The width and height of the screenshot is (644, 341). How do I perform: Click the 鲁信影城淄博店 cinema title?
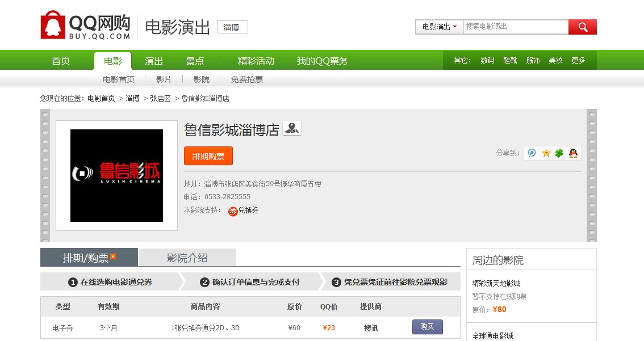[232, 130]
